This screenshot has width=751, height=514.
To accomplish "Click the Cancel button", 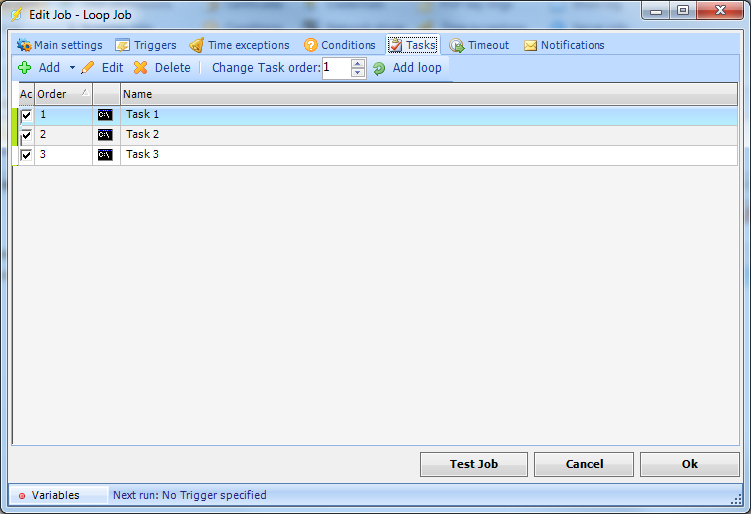I will [584, 464].
